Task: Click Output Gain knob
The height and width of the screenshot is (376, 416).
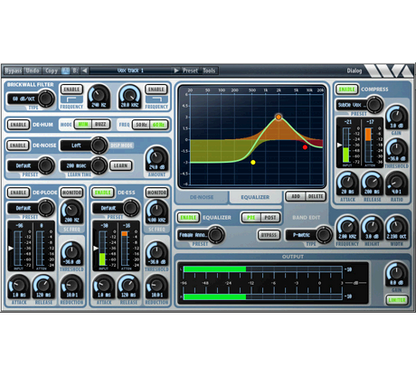Action: coord(397,275)
